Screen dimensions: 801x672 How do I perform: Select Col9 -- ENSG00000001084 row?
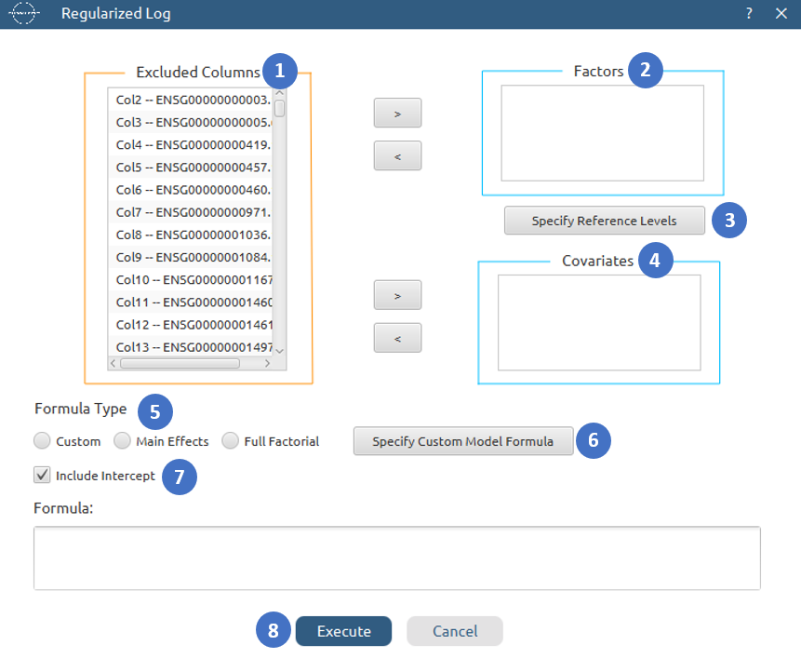[x=191, y=257]
